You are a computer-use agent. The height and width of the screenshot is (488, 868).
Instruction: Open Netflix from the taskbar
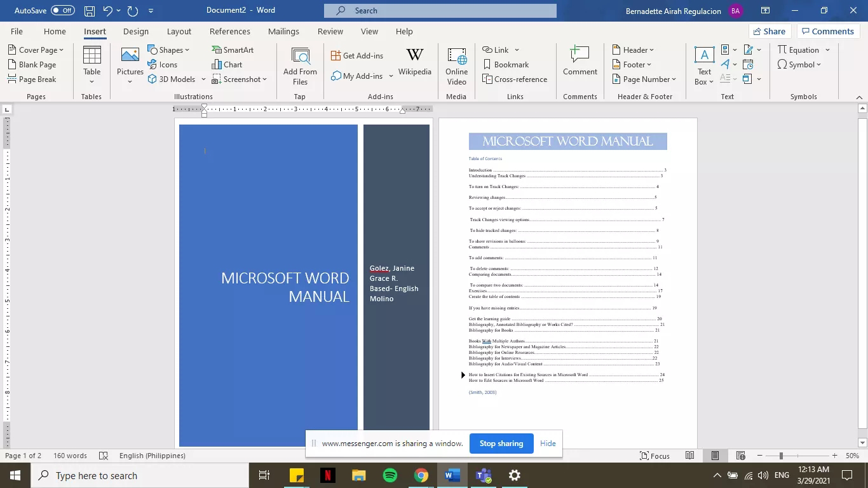tap(328, 475)
